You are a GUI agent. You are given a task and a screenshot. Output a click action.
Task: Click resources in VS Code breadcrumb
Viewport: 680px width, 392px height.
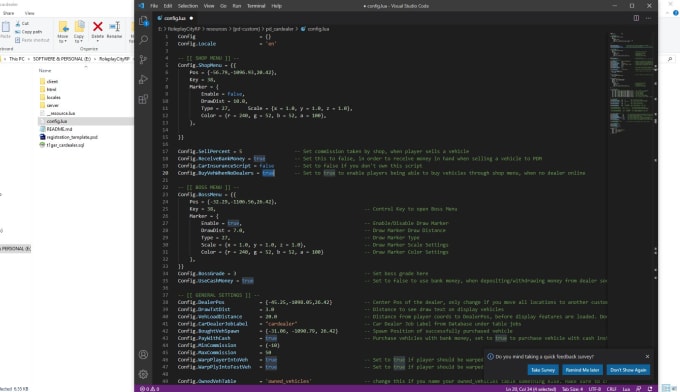coord(216,29)
